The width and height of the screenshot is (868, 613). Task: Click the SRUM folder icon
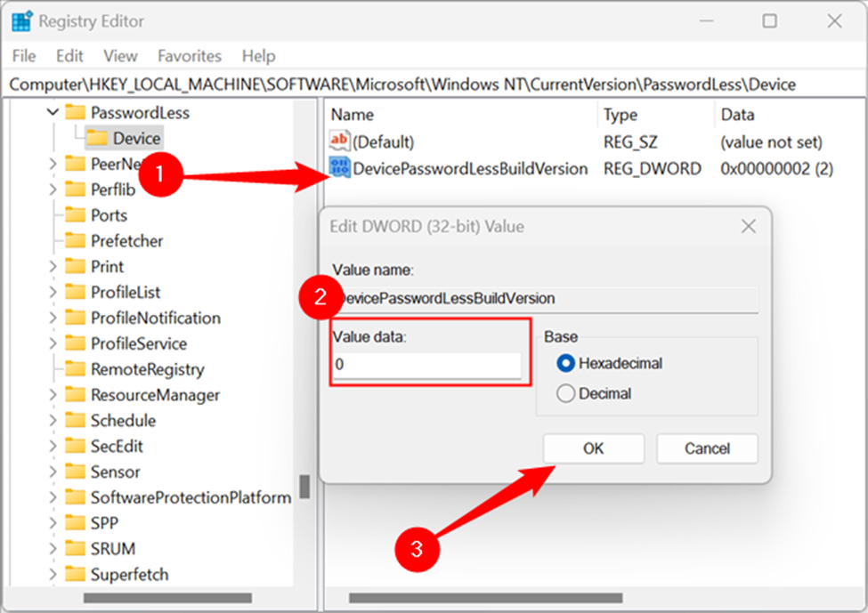tap(75, 548)
